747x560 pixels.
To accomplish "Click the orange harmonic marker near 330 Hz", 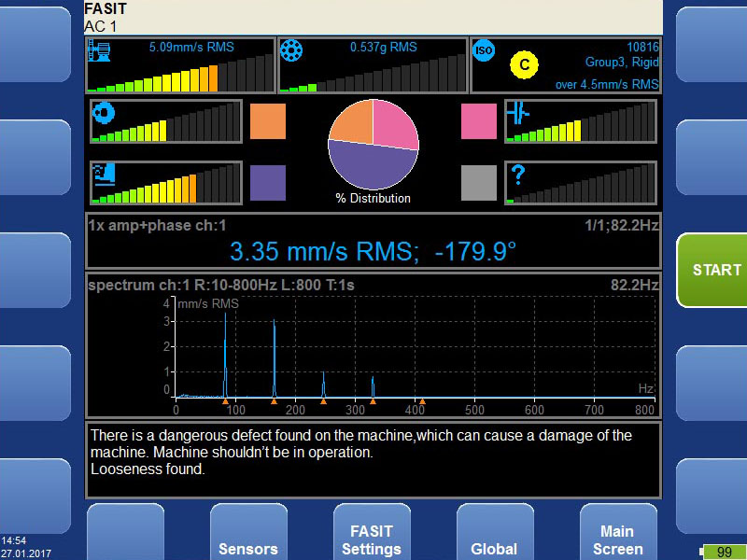I will (373, 402).
